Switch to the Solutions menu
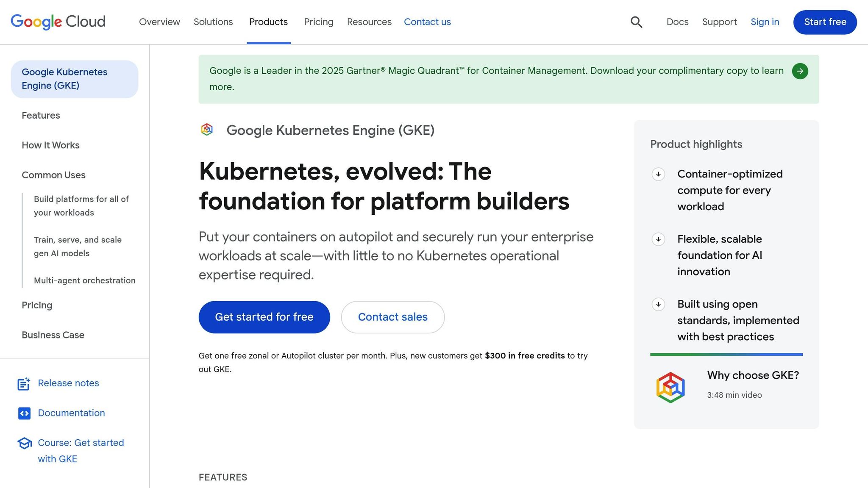This screenshot has width=868, height=488. pos(213,22)
